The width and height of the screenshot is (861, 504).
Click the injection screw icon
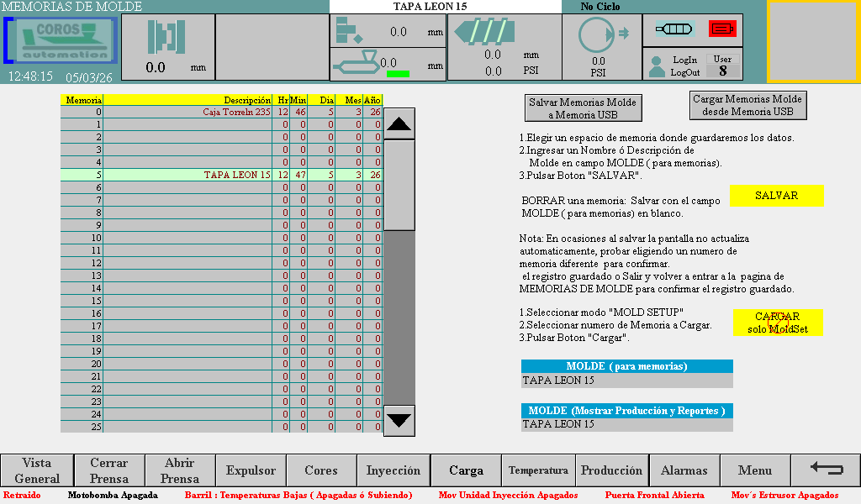[485, 32]
